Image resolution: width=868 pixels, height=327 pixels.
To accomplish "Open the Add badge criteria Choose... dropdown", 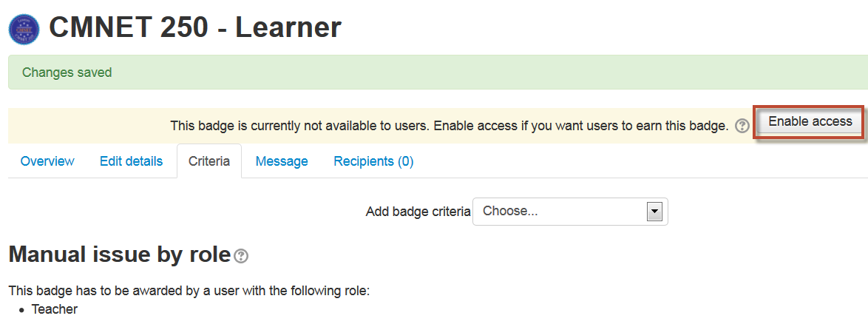I will tap(570, 212).
